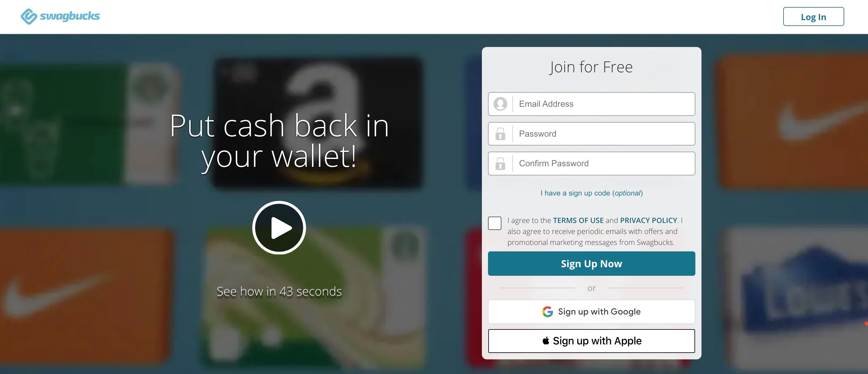Expand the optional sign up code section
The height and width of the screenshot is (374, 868).
(x=591, y=193)
